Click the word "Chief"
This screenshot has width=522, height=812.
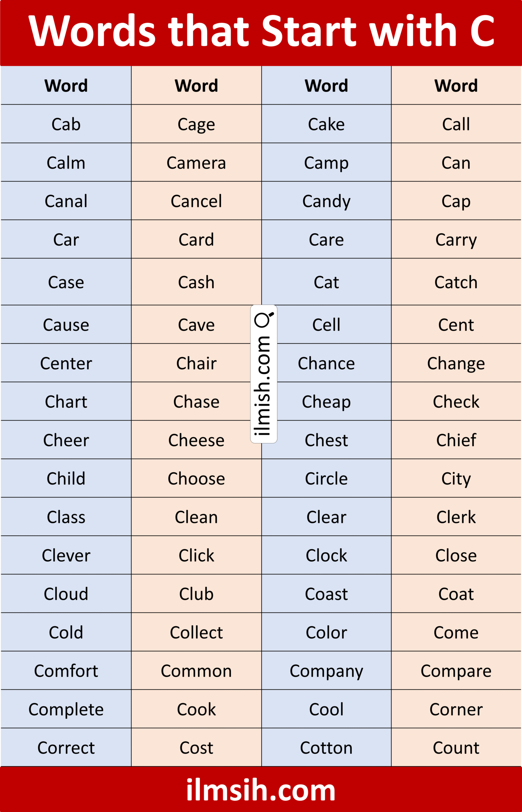click(456, 440)
